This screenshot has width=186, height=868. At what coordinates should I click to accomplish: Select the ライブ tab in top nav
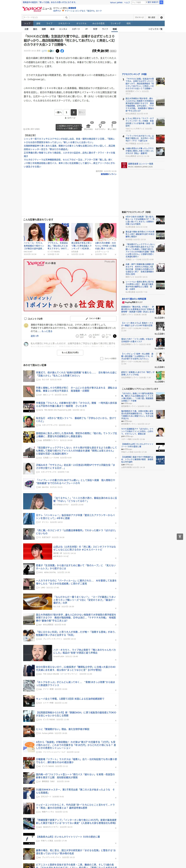(x=49, y=24)
